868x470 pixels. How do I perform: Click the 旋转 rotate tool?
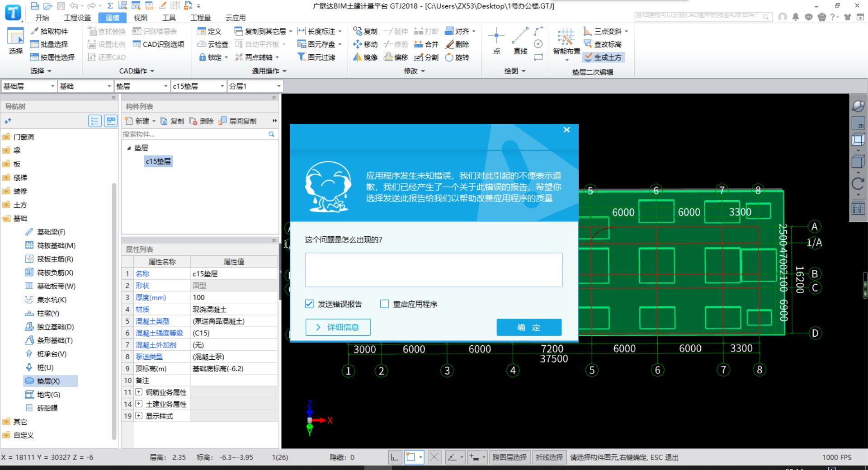coord(457,57)
